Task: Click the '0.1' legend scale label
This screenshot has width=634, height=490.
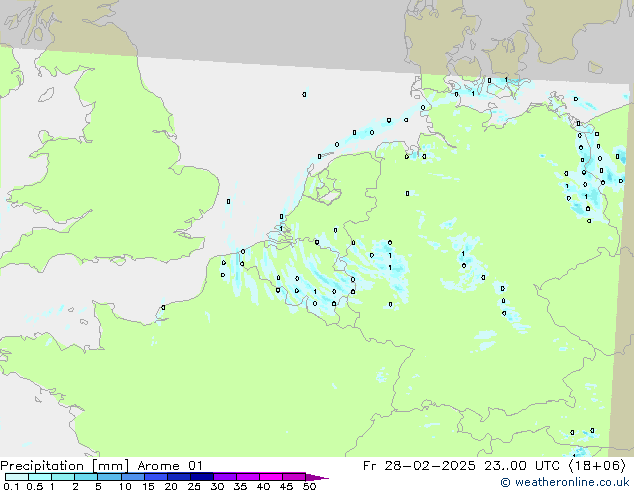Action: coord(11,486)
